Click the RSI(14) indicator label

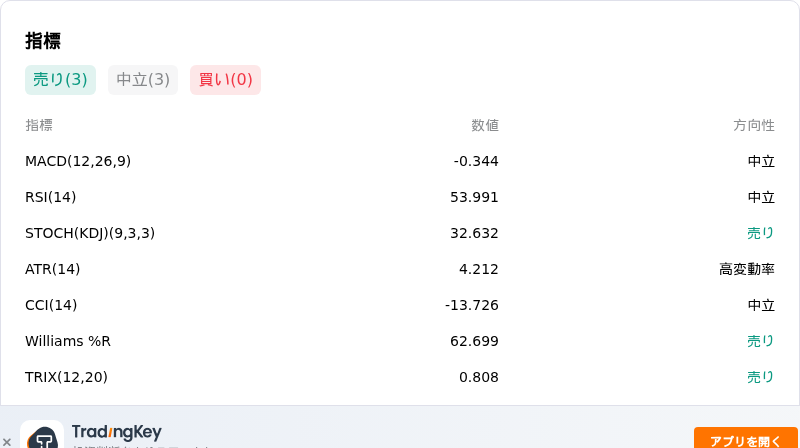[x=51, y=197]
